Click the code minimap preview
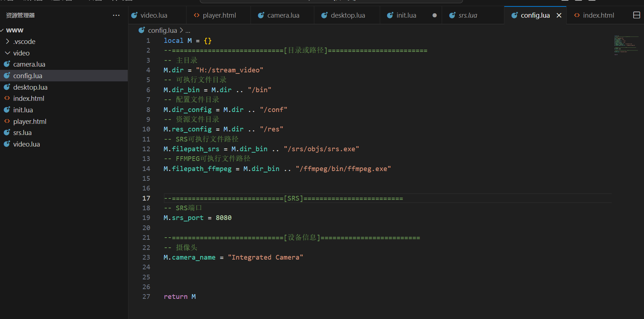The width and height of the screenshot is (644, 319). [x=626, y=45]
